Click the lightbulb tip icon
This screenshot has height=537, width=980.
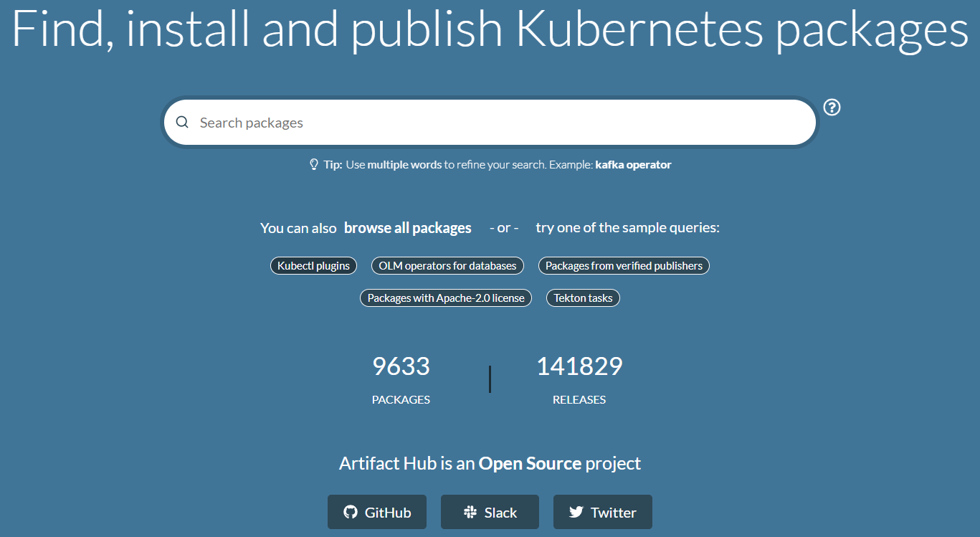click(x=313, y=164)
